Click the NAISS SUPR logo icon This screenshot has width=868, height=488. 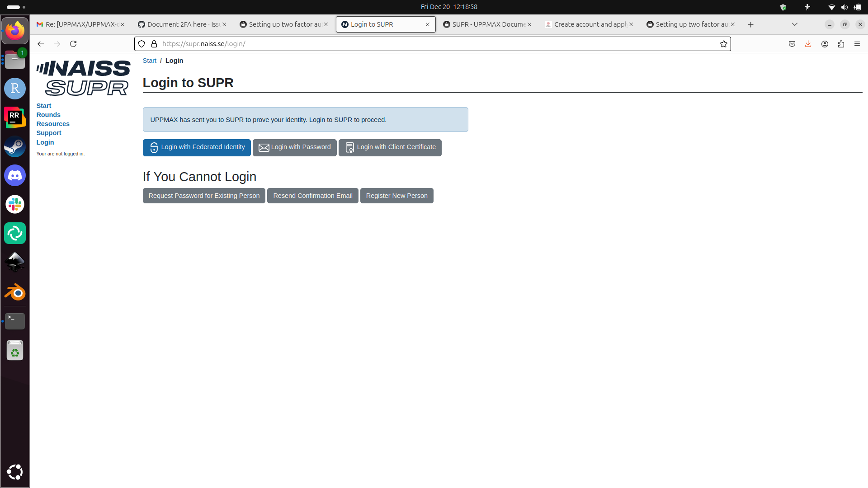(x=84, y=76)
